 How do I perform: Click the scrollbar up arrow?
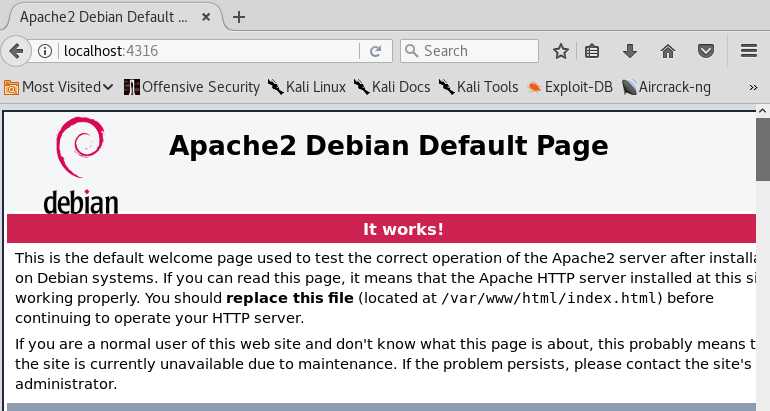tap(763, 111)
